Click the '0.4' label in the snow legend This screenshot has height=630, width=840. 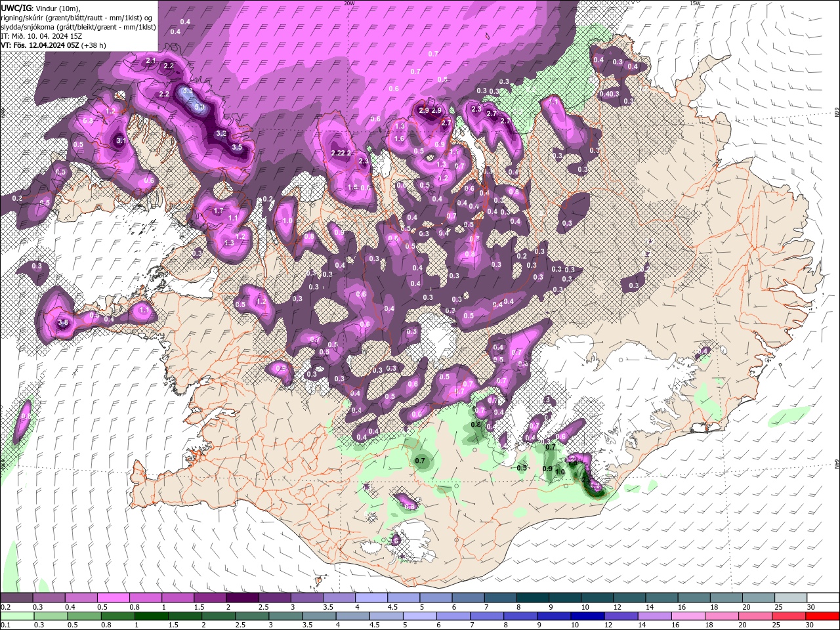coord(70,607)
